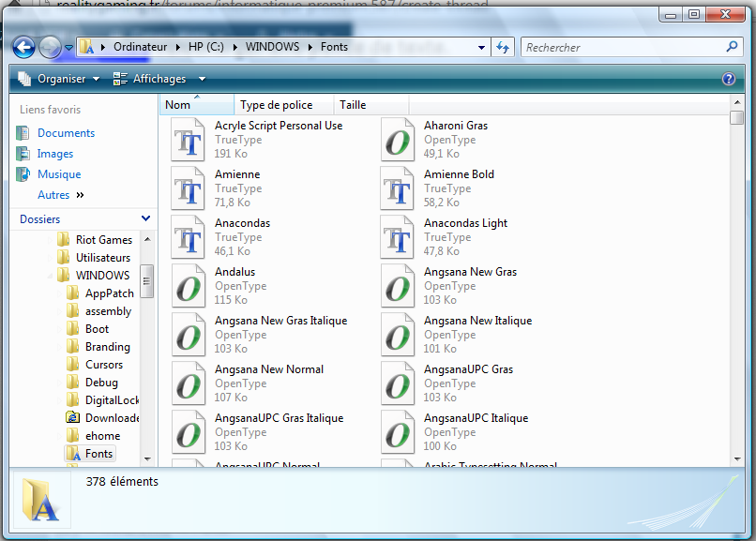Open Documents favorite link

pos(66,133)
